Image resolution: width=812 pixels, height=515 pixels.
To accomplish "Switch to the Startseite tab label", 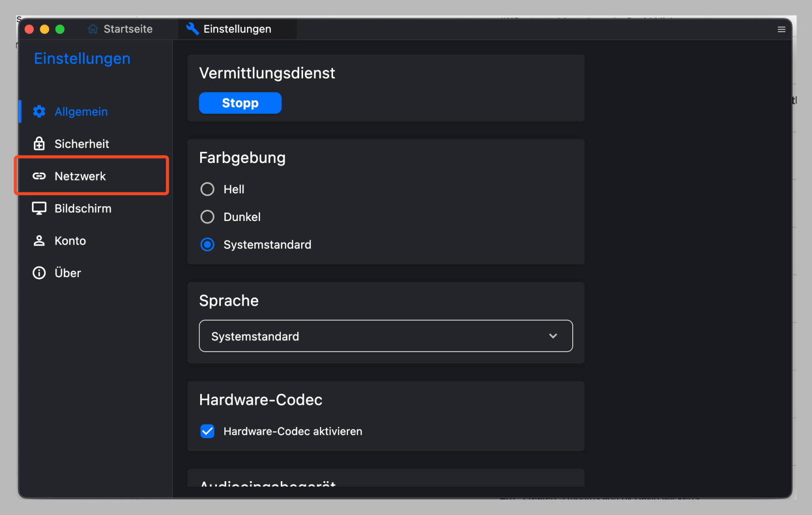I will click(128, 29).
